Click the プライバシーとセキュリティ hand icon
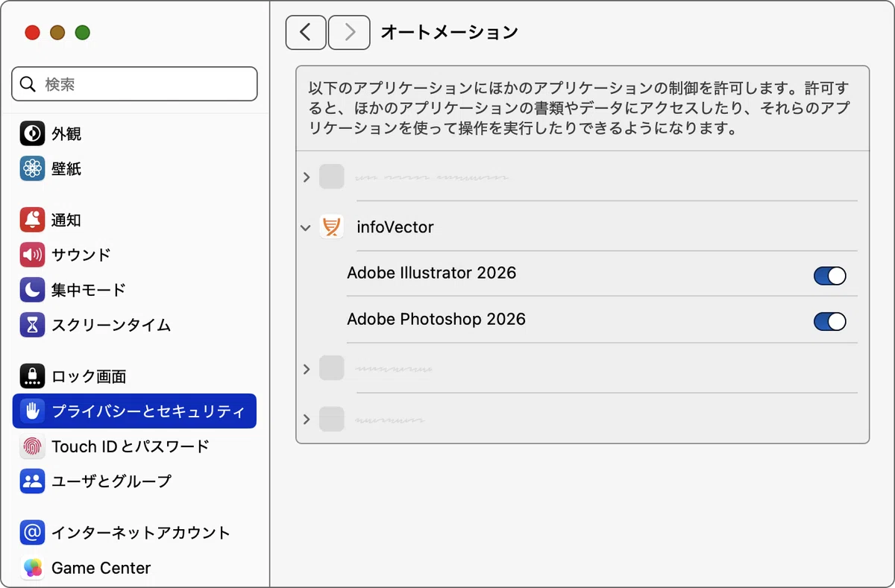895x588 pixels. tap(32, 411)
